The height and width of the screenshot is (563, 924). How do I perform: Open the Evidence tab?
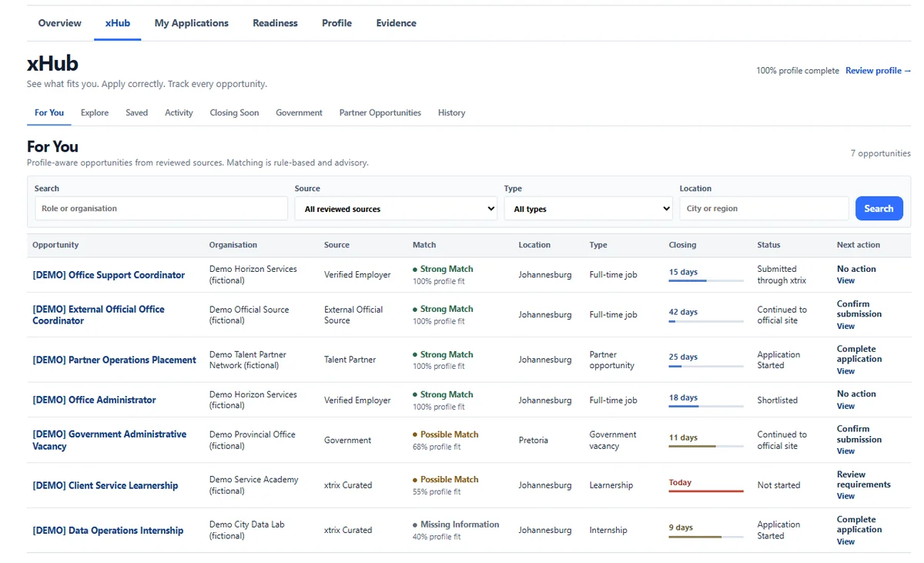(x=396, y=23)
